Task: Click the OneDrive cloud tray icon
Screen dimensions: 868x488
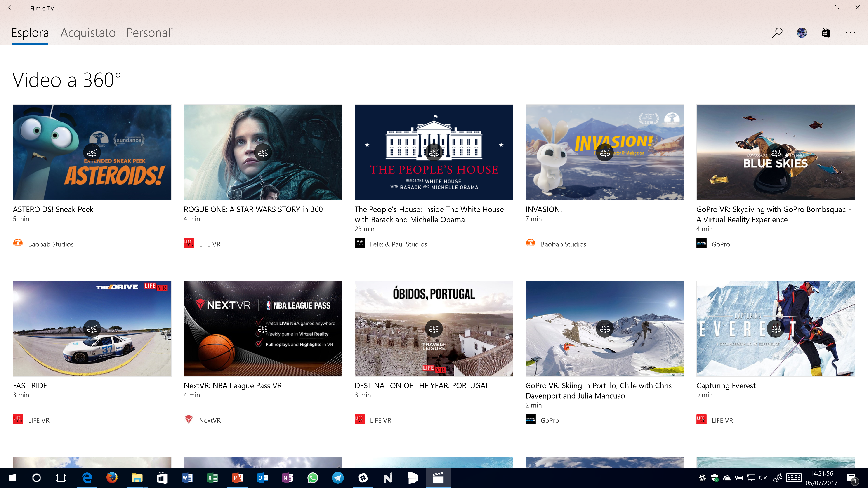Action: click(727, 478)
